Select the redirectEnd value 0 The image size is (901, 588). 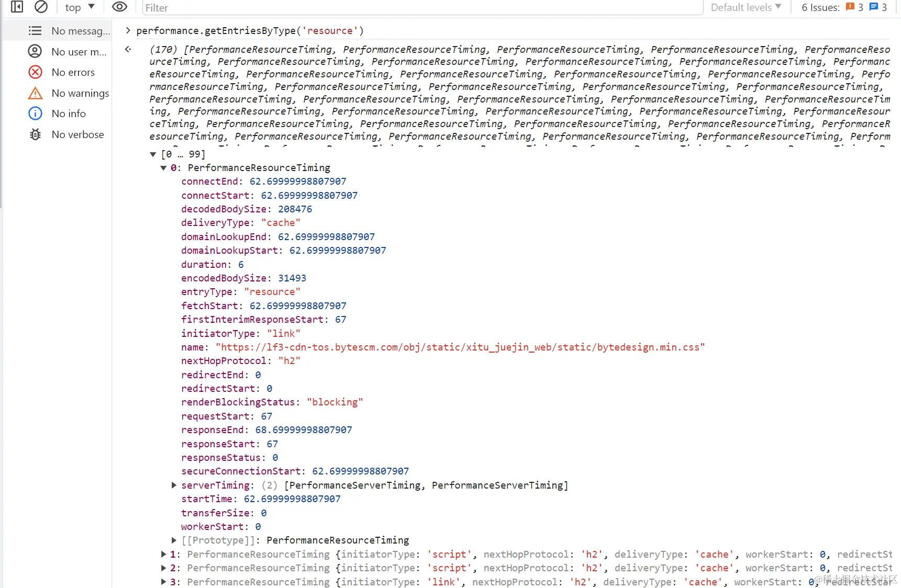258,375
